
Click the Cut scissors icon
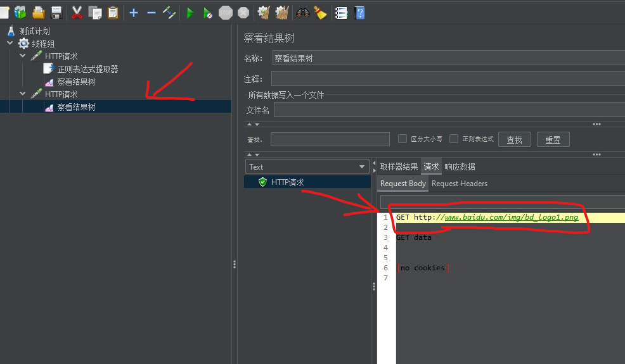click(77, 13)
